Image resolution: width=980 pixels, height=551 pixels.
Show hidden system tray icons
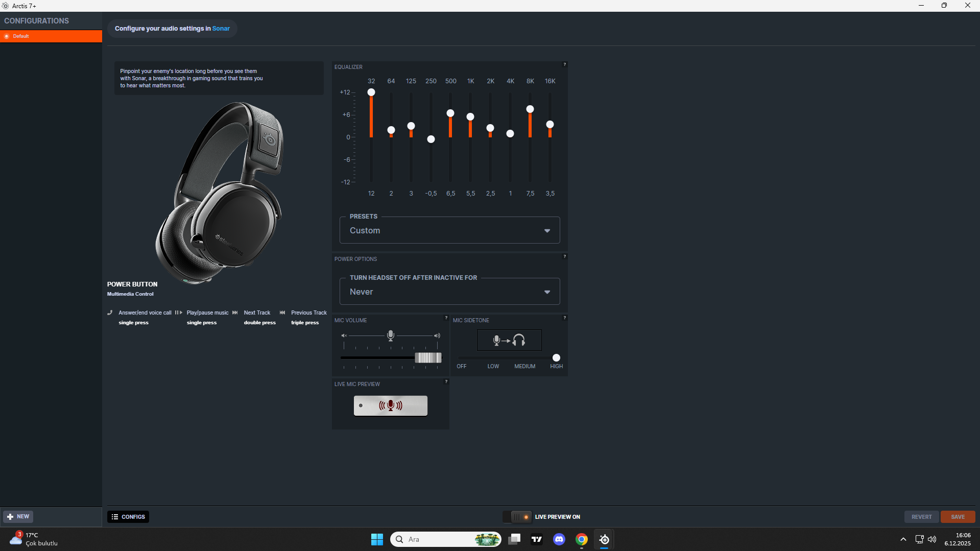click(903, 539)
